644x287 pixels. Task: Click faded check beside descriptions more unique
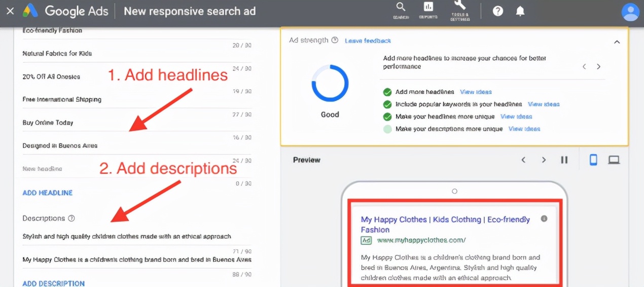tap(387, 129)
